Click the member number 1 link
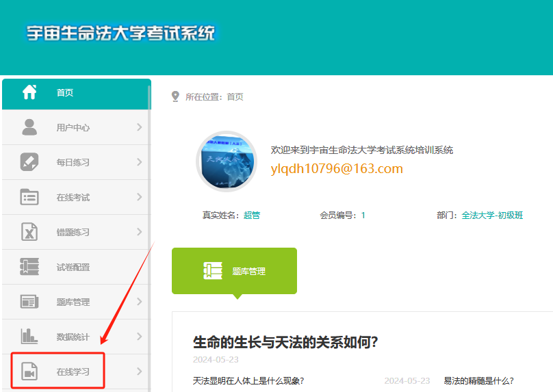The width and height of the screenshot is (553, 392). point(363,215)
